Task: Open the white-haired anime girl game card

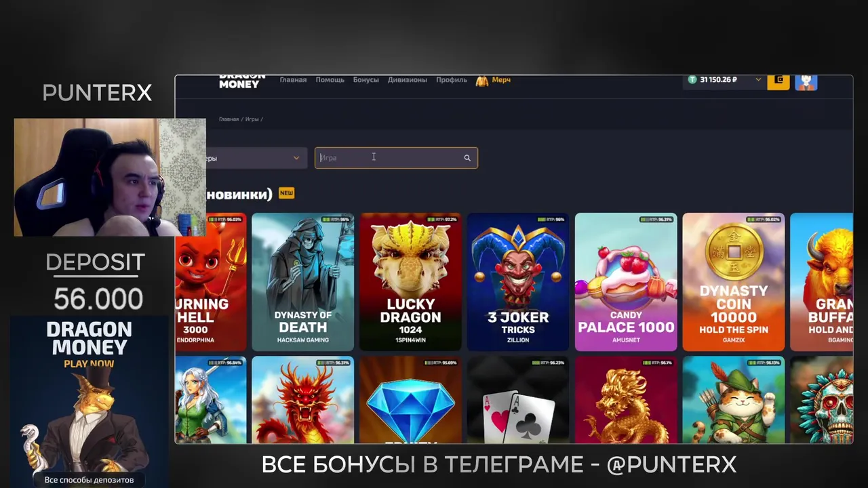Action: (x=210, y=400)
